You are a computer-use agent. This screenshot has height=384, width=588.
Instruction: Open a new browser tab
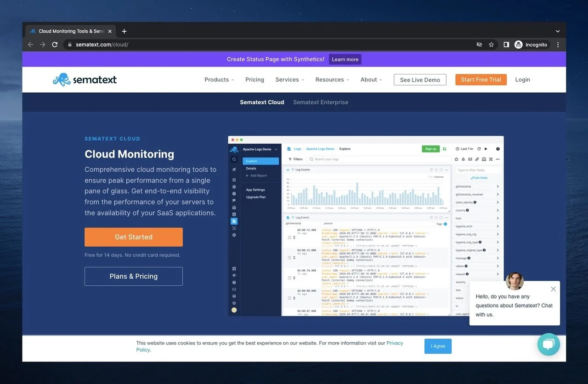124,31
